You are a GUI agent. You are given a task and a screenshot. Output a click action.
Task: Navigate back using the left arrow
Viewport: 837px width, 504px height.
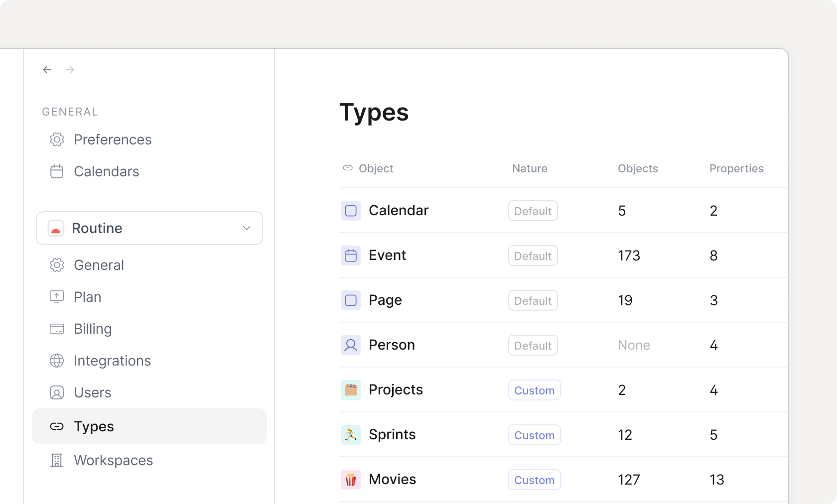coord(47,70)
